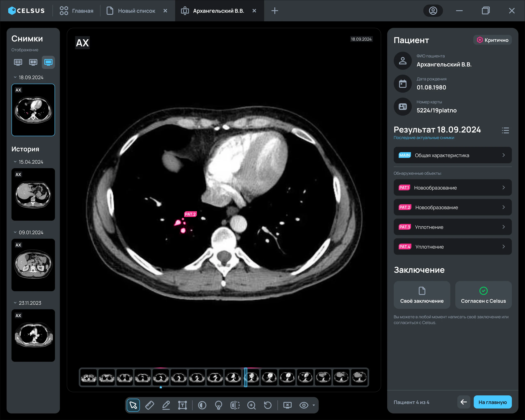Collapse the 15.04.2024 history group
Viewport: 525px width, 420px height.
pos(15,162)
